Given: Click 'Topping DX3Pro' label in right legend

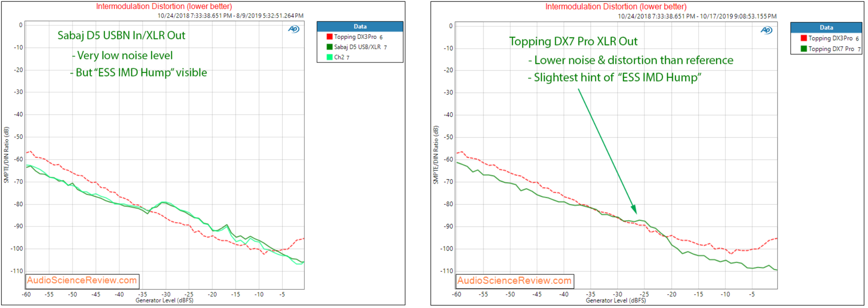Looking at the screenshot, I should (x=830, y=38).
